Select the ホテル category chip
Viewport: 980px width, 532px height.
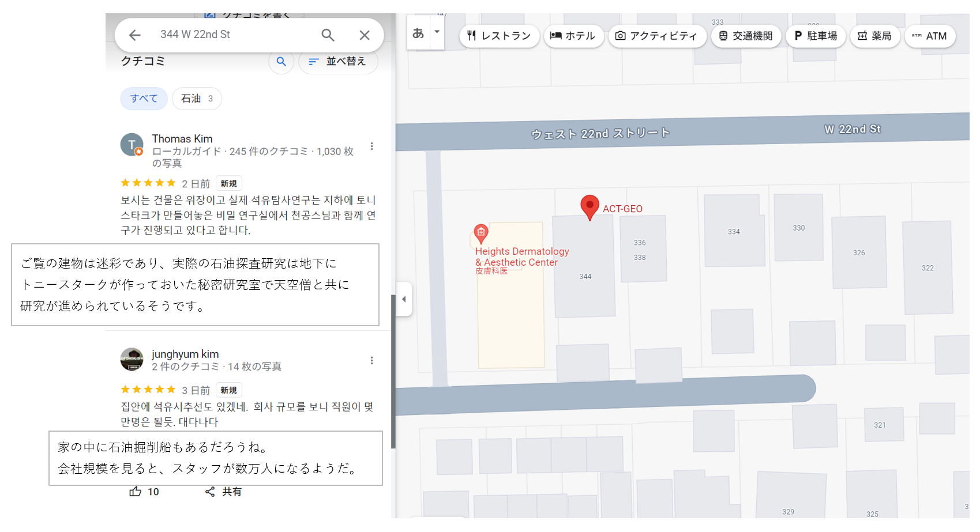[573, 36]
